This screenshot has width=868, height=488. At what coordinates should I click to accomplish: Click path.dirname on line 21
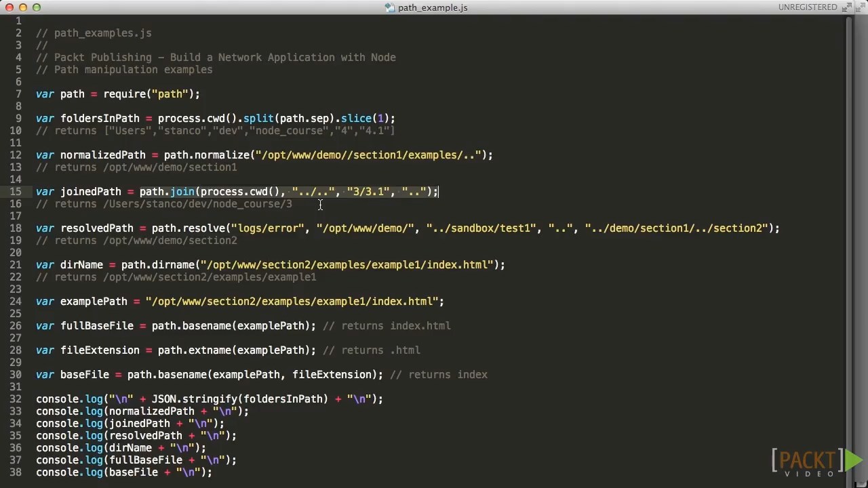[x=158, y=265]
